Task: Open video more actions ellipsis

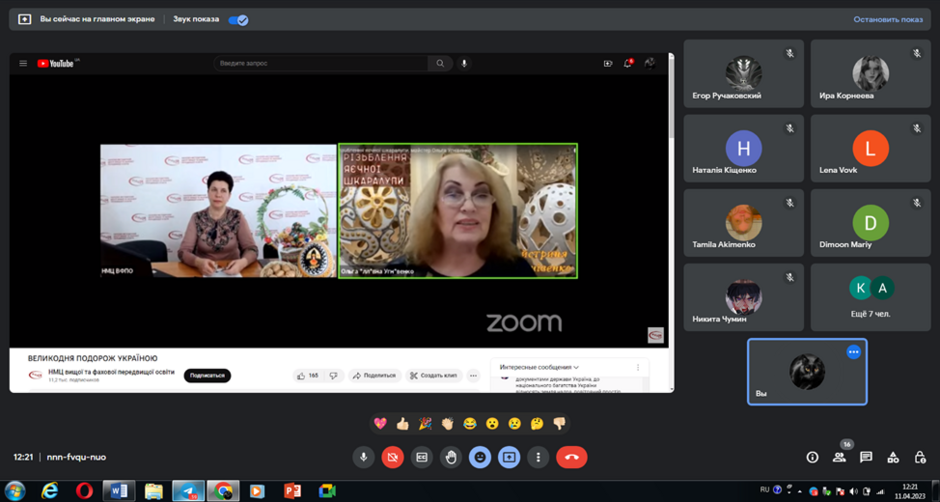Action: click(474, 375)
